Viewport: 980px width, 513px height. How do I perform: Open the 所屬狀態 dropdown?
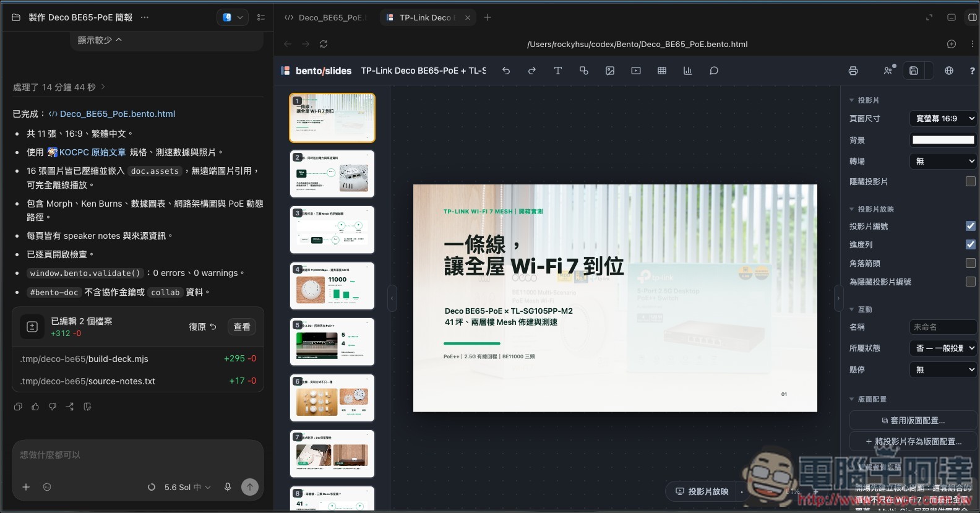(943, 348)
